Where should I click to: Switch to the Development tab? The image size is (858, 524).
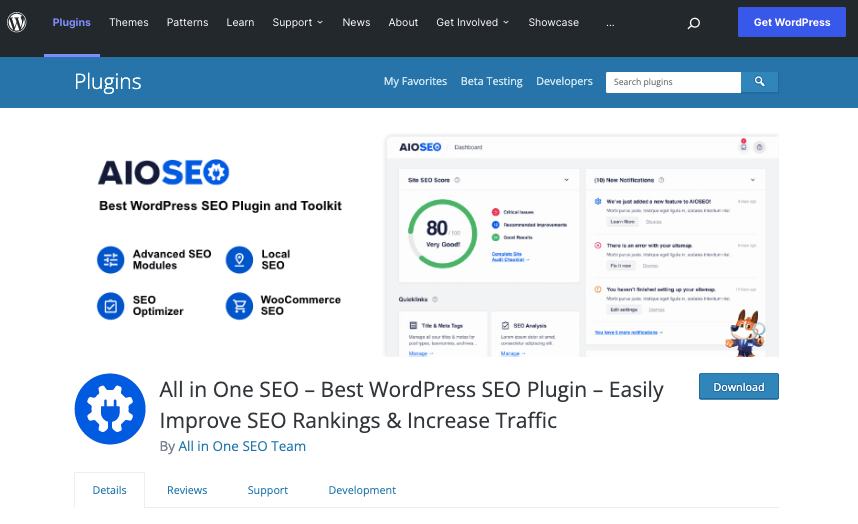click(362, 490)
